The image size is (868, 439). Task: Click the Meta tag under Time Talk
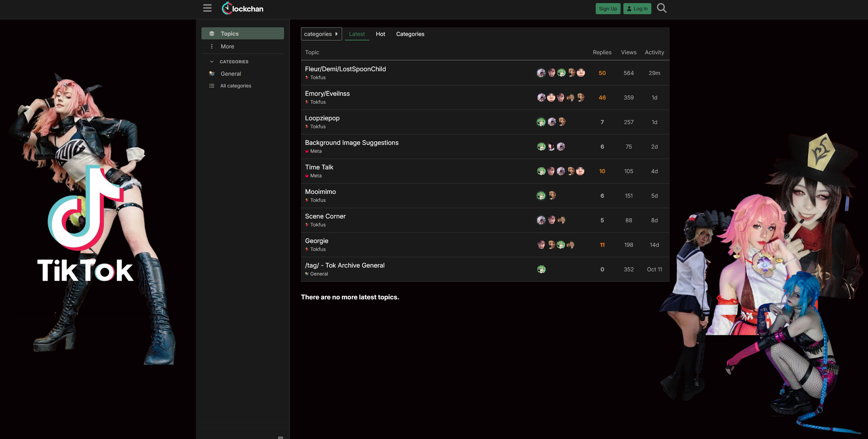click(x=315, y=176)
